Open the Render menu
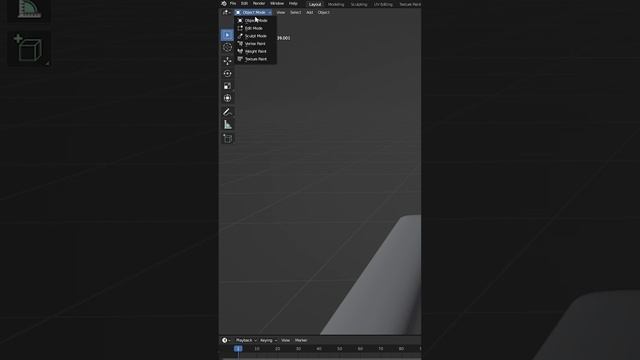The height and width of the screenshot is (360, 640). pos(259,4)
